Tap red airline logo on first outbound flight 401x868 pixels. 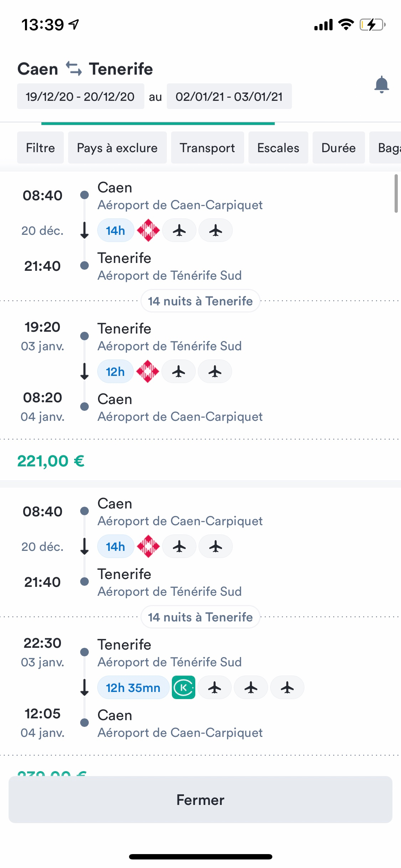pos(148,231)
